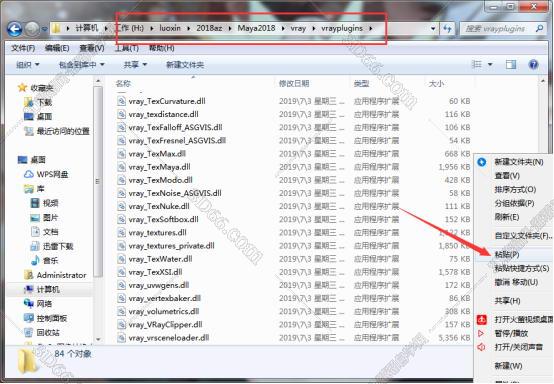The image size is (554, 384).
Task: Go back using the Back arrow button
Action: (x=14, y=29)
